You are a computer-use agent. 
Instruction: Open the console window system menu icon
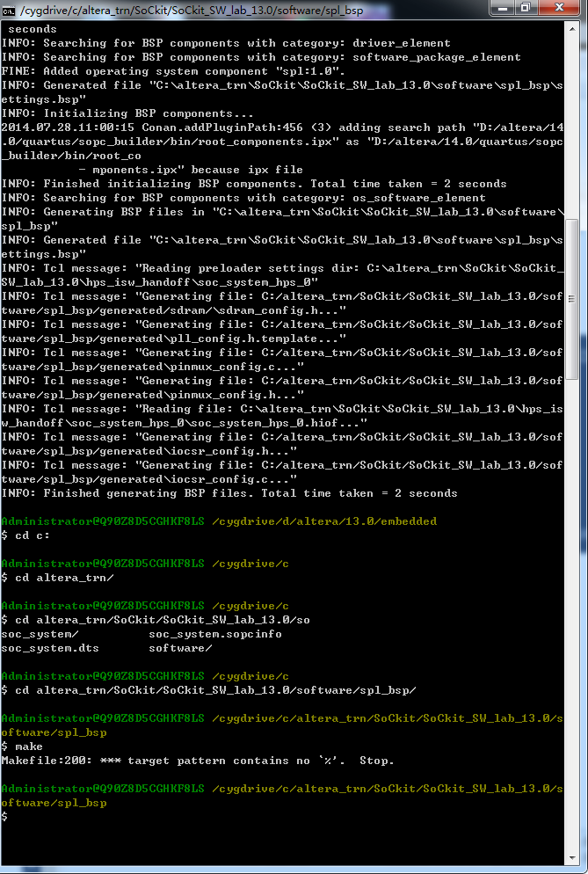click(x=8, y=10)
